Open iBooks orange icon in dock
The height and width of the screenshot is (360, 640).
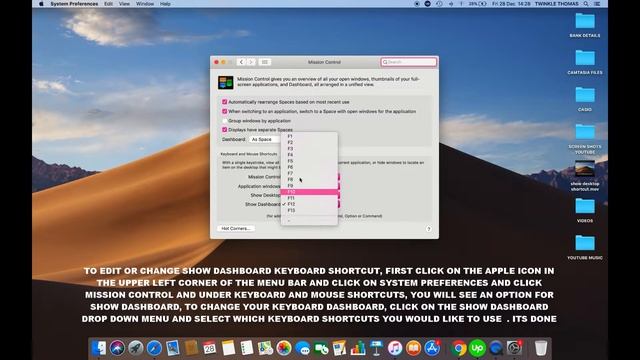(x=413, y=348)
